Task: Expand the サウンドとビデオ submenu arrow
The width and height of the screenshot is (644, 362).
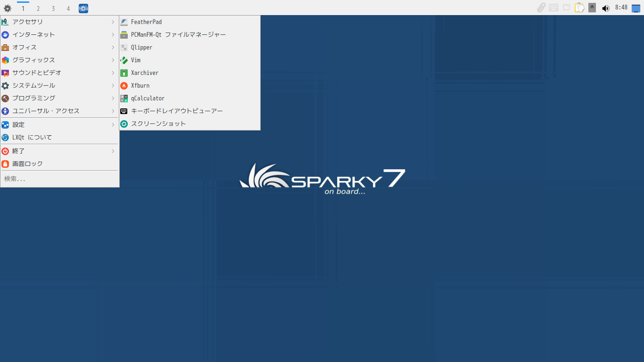Action: coord(113,73)
